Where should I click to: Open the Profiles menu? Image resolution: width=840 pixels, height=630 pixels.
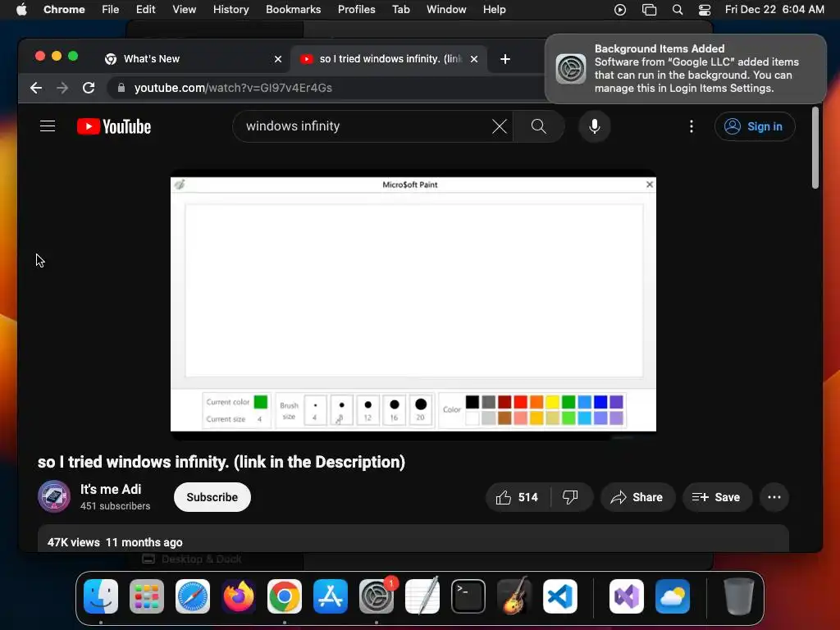click(356, 10)
